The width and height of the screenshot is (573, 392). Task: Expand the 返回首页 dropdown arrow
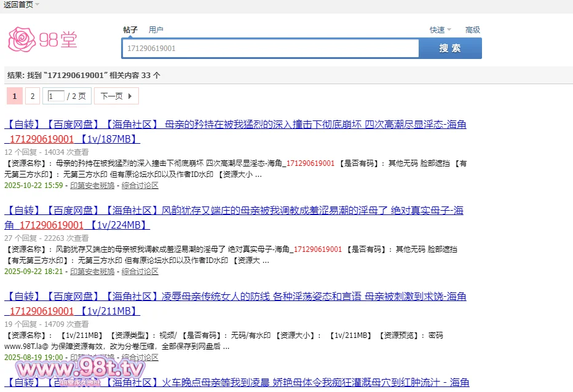click(38, 5)
